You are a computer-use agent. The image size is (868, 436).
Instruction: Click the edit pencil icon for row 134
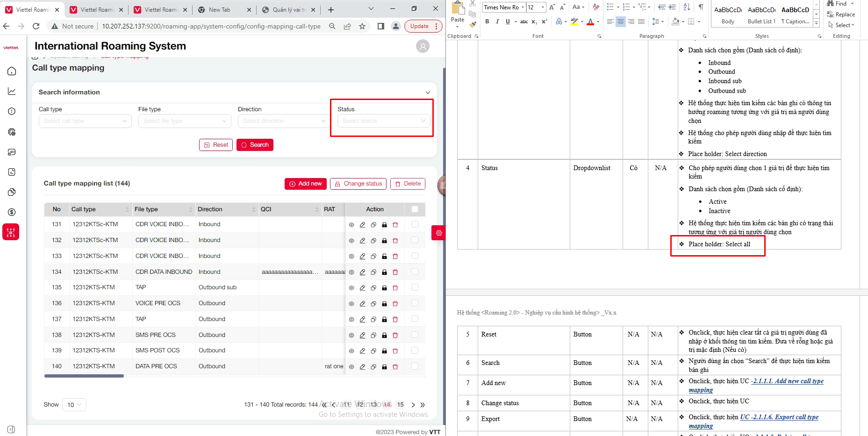362,272
